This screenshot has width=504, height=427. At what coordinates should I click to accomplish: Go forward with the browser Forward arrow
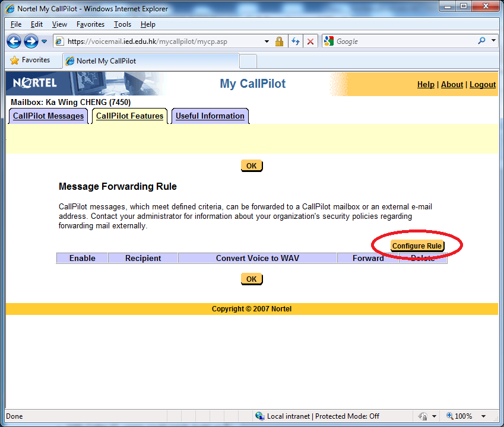[31, 42]
